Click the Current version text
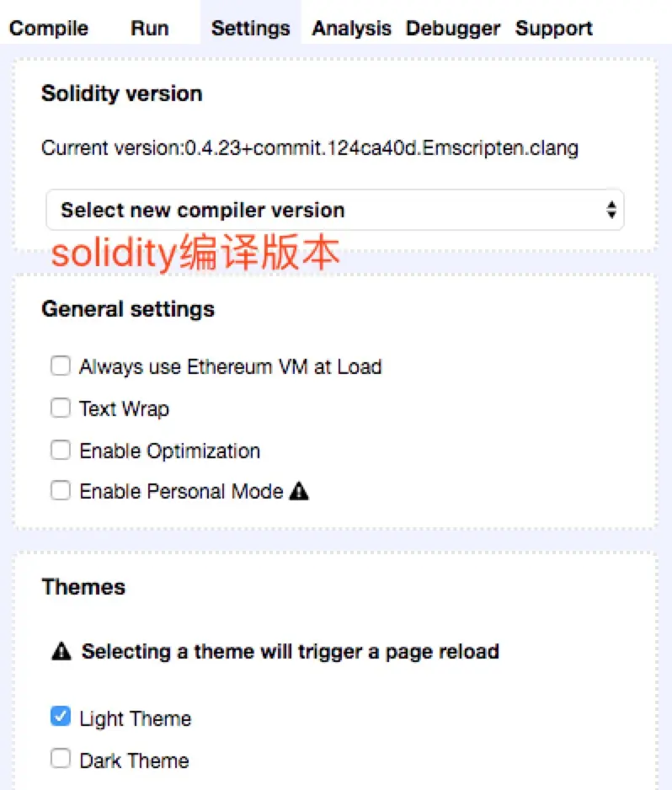This screenshot has height=790, width=672. pyautogui.click(x=310, y=149)
